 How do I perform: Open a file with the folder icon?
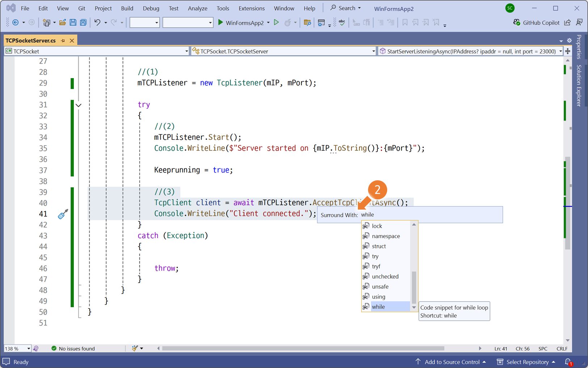click(x=63, y=22)
